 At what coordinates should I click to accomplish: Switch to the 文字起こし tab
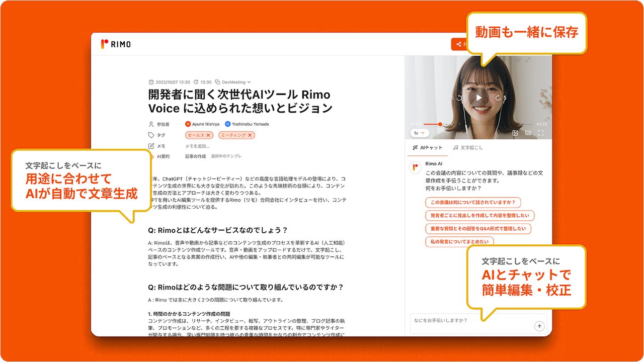(468, 148)
